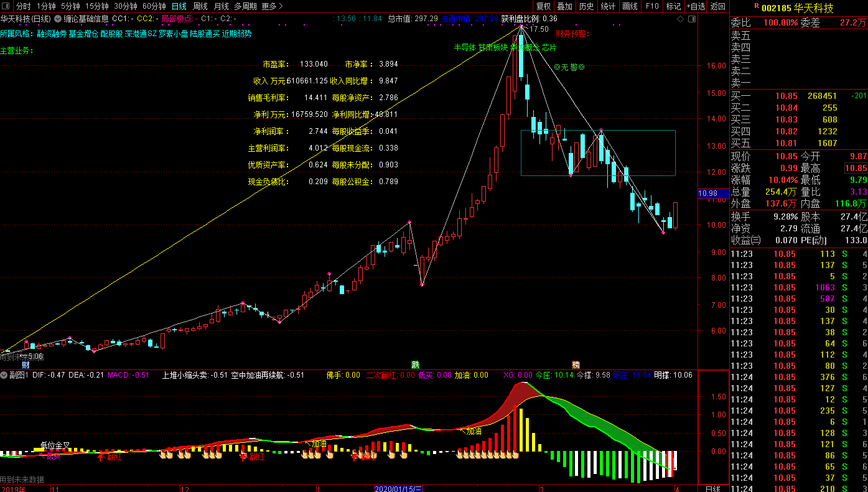Viewport: 868px width, 492px height.
Task: Open the 历史 toolbar button
Action: pyautogui.click(x=586, y=6)
